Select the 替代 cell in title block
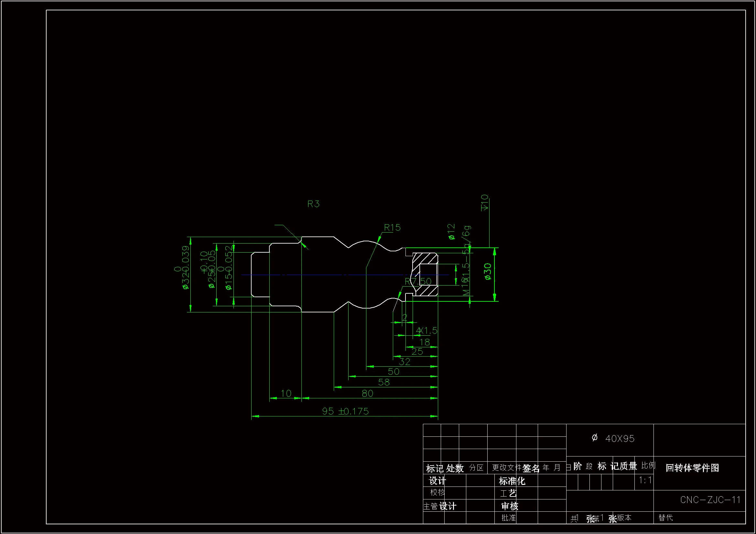Screen dimensions: 756x534 click(665, 518)
